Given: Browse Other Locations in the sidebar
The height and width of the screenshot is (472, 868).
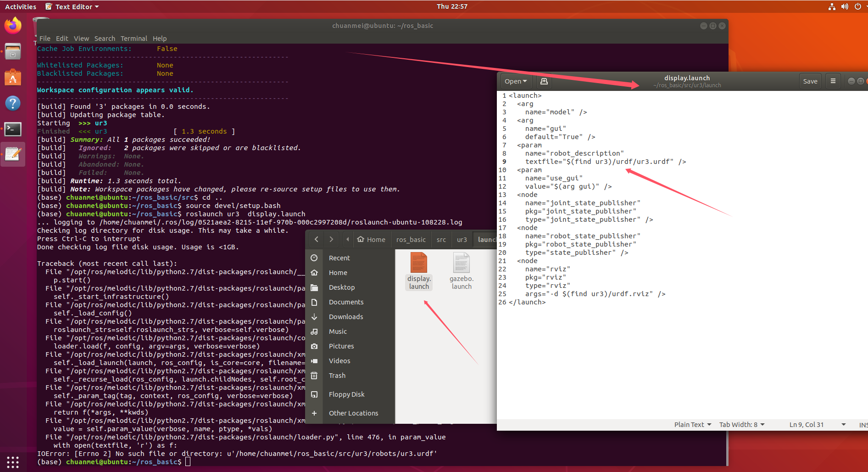Looking at the screenshot, I should (353, 413).
